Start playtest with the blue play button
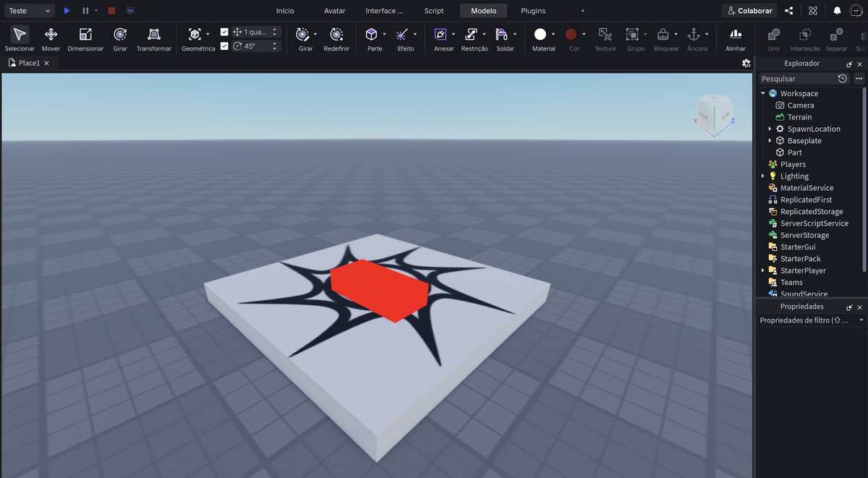The width and height of the screenshot is (868, 478). click(x=67, y=11)
